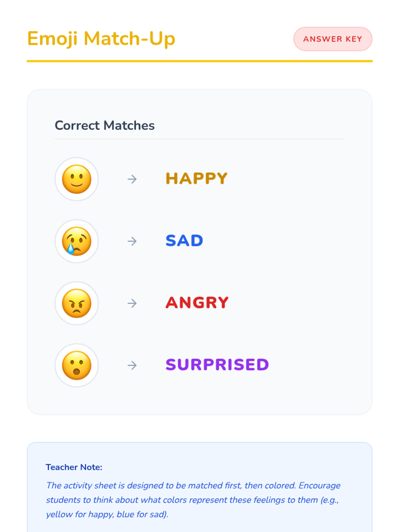Click the angry frowning face emoji
The width and height of the screenshot is (399, 532).
(x=77, y=303)
